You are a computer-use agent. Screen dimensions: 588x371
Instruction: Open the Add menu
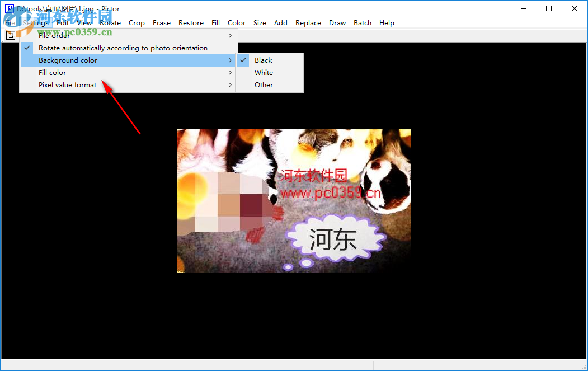tap(280, 23)
